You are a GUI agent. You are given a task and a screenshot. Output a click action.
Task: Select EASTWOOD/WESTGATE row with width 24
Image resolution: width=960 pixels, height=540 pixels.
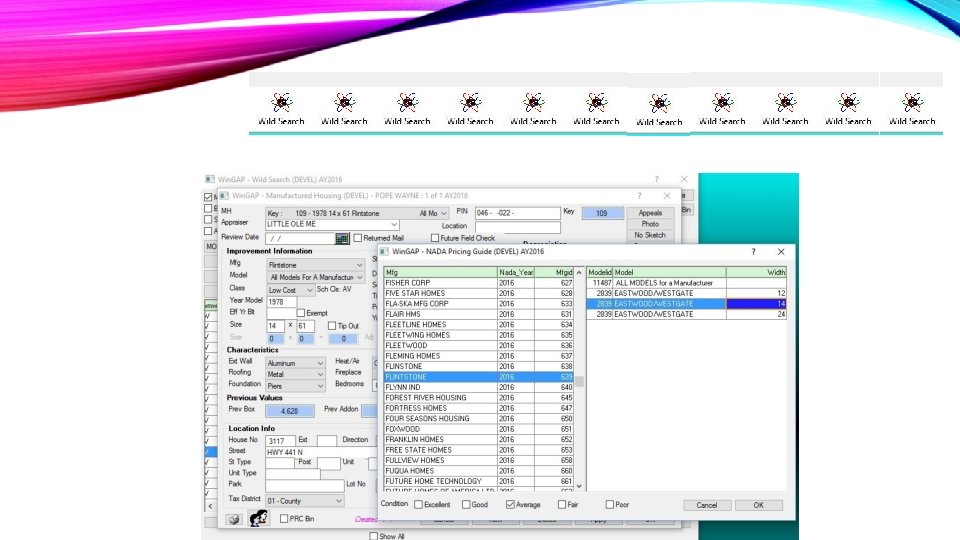coord(686,314)
